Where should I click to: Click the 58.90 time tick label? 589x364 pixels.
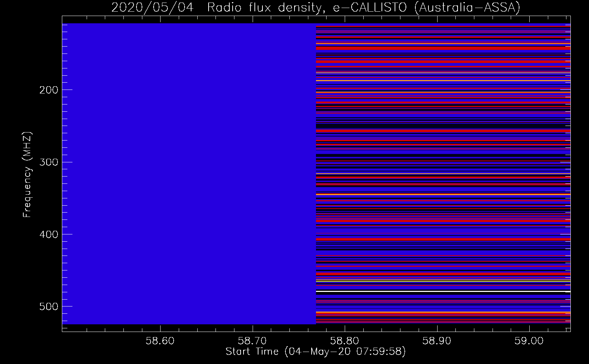pyautogui.click(x=437, y=341)
